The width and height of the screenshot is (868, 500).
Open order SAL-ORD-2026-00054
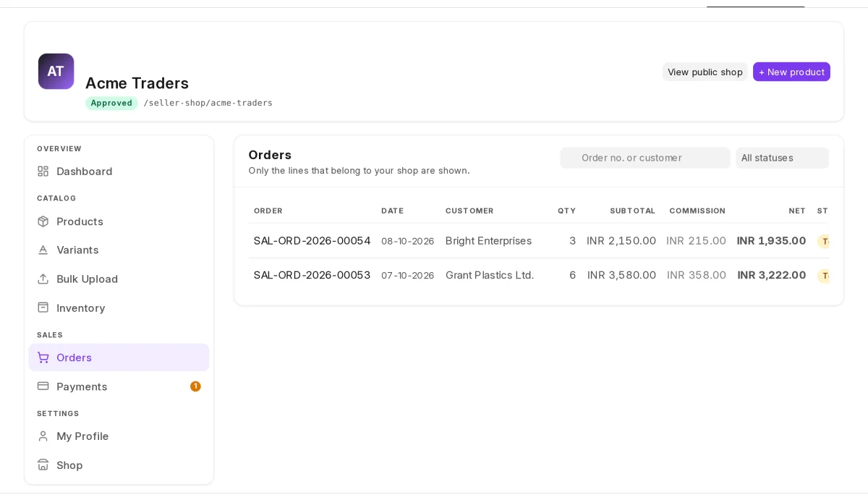312,241
